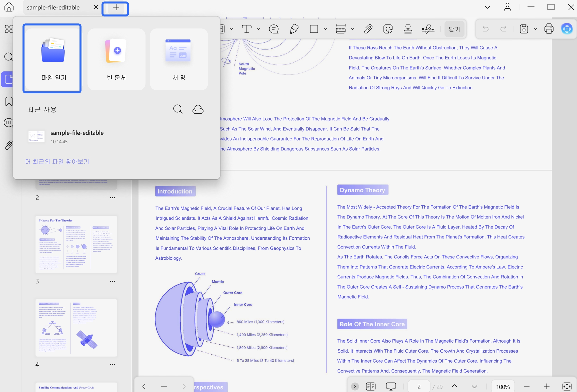This screenshot has height=392, width=577.
Task: Open the bookmarks panel
Action: click(x=9, y=102)
